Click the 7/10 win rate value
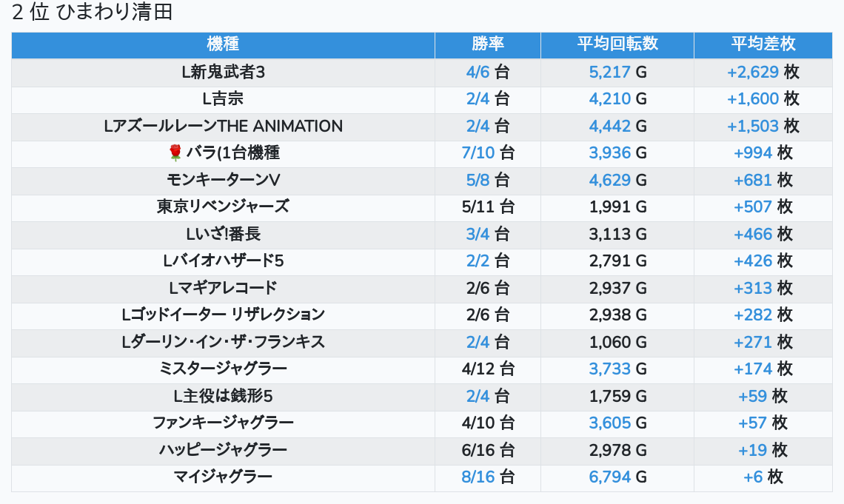This screenshot has width=844, height=504. [478, 152]
